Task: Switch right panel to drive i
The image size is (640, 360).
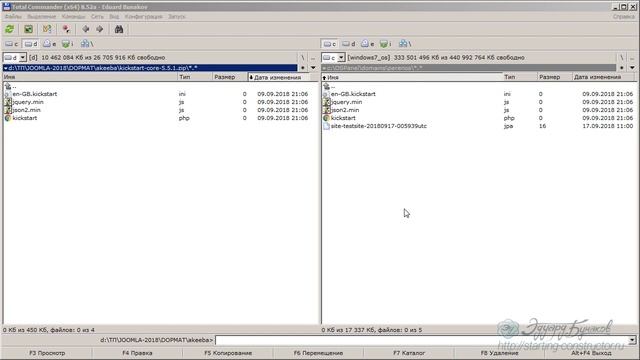Action: pyautogui.click(x=385, y=44)
